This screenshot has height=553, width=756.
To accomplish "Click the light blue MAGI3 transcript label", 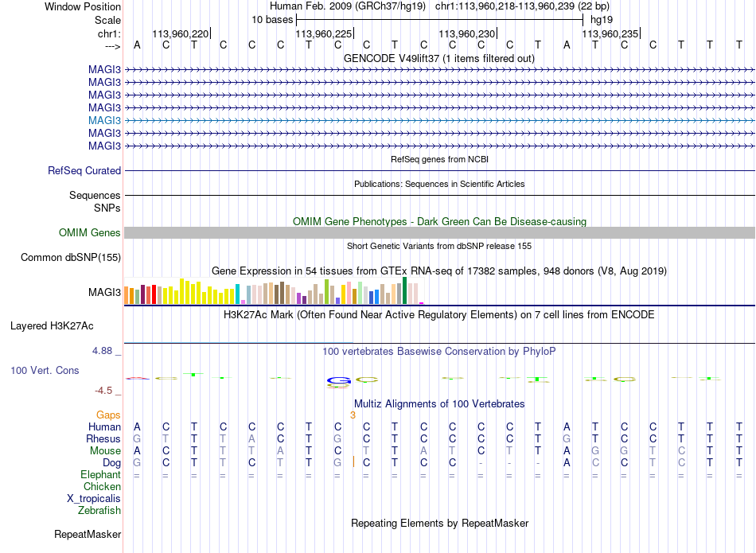I will (x=104, y=120).
